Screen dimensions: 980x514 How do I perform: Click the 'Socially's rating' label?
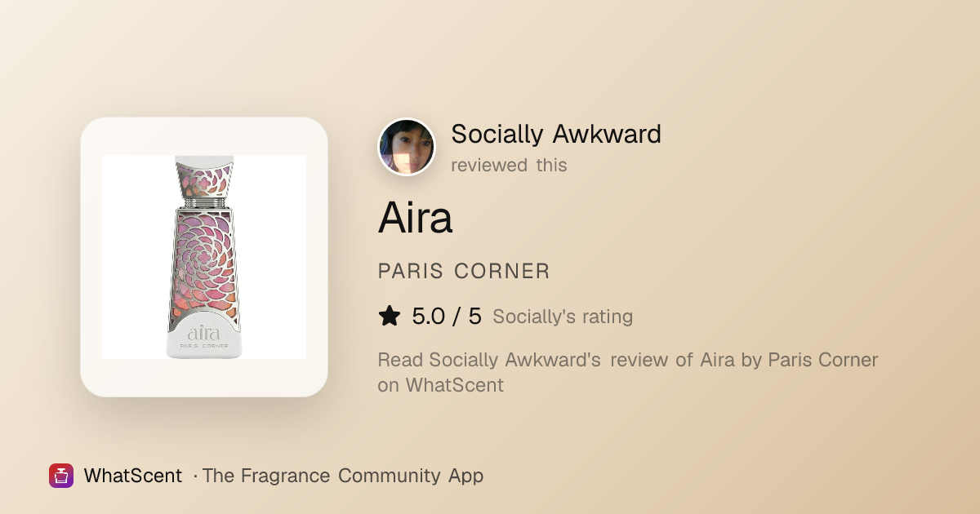pos(563,317)
